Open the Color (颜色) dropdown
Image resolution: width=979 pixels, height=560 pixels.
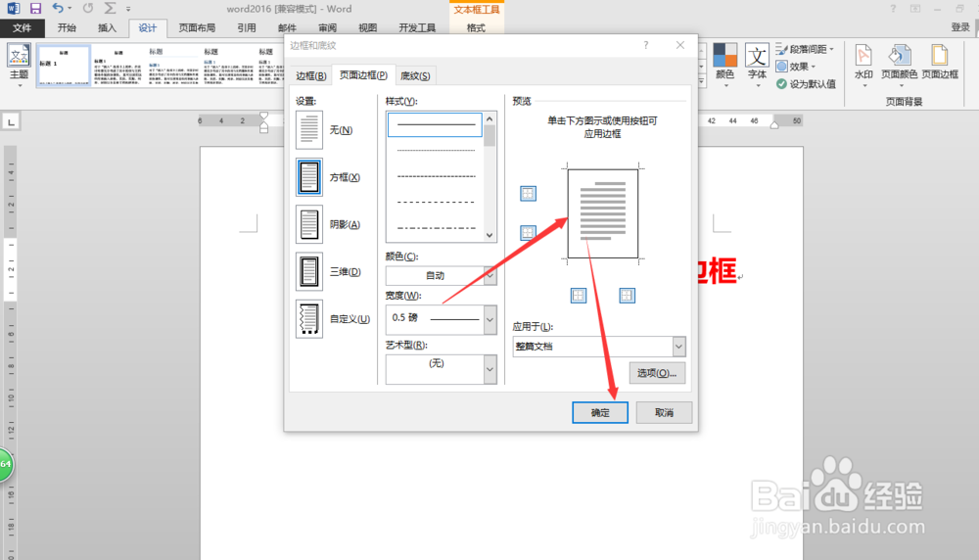click(489, 275)
